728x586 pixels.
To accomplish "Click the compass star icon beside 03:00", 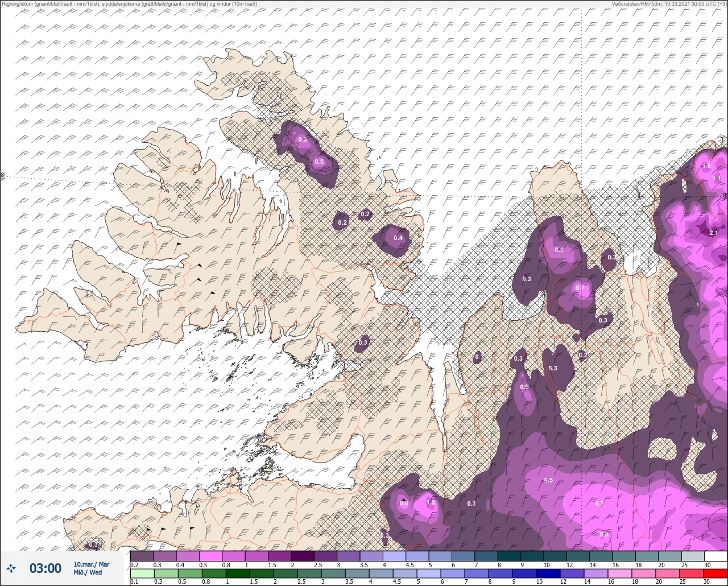I will tap(11, 568).
